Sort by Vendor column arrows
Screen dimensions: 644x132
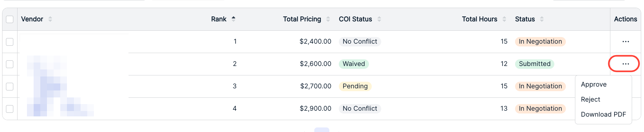50,19
